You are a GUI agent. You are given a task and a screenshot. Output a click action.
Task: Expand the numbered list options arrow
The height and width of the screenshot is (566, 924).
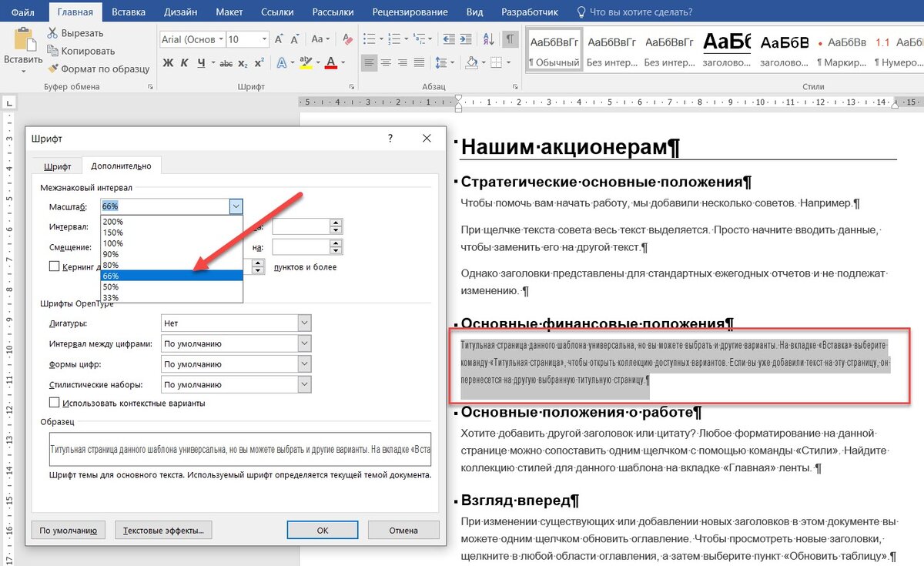[x=406, y=39]
